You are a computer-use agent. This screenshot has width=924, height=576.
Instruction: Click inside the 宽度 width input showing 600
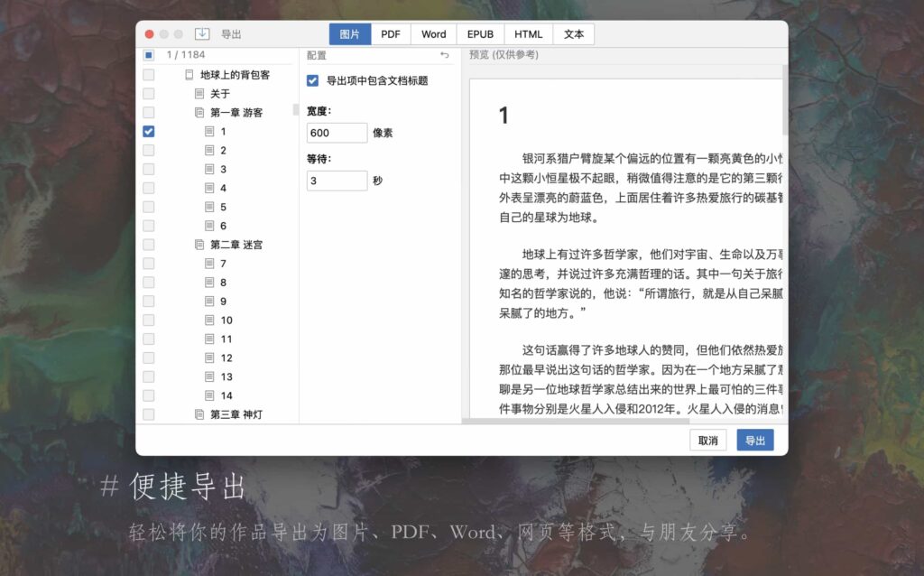point(337,132)
